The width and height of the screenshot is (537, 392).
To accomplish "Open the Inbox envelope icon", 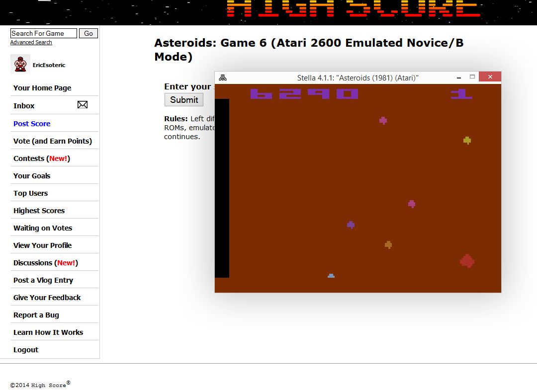I will click(x=83, y=105).
